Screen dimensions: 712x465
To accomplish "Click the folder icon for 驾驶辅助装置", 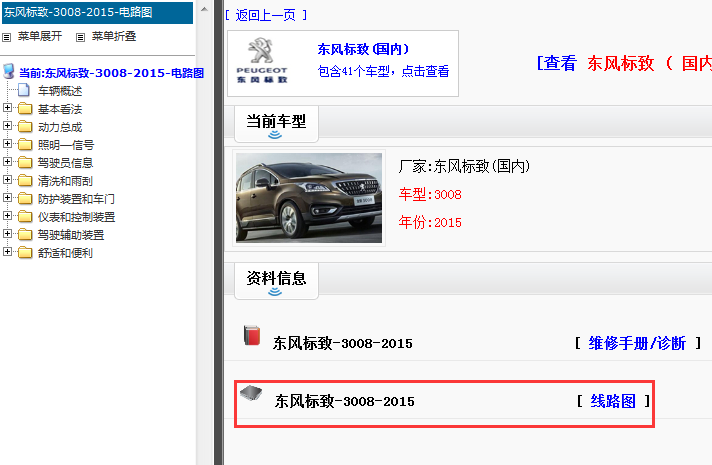I will 25,234.
